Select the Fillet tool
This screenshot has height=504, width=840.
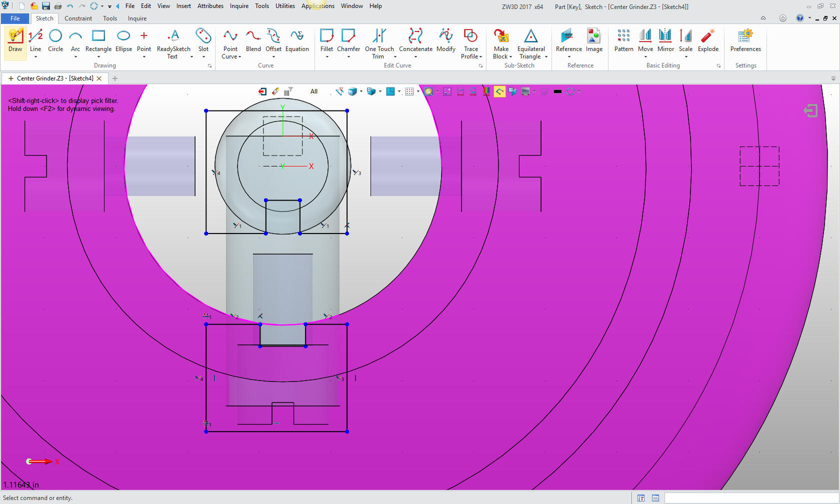pos(327,40)
